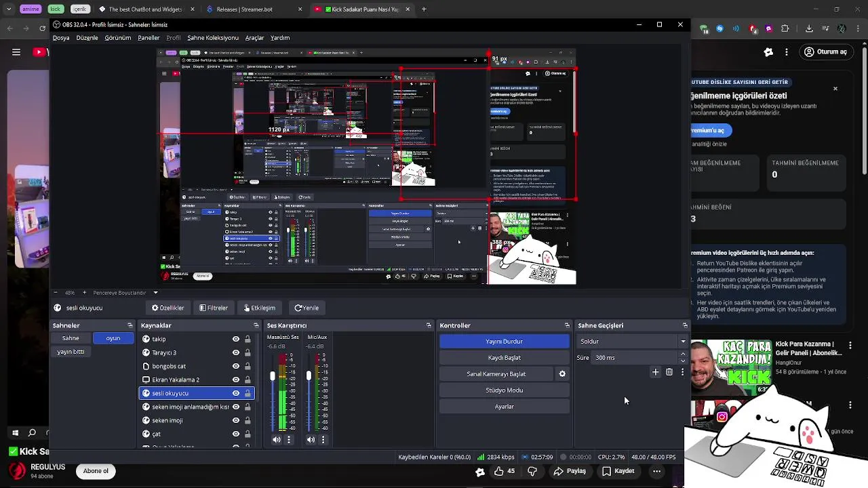Open Dosya menu

pyautogui.click(x=61, y=38)
